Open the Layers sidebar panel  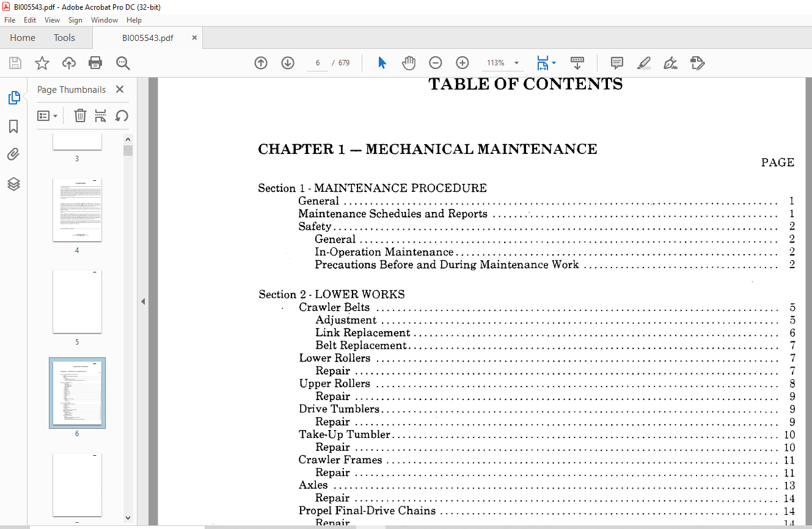(x=13, y=184)
